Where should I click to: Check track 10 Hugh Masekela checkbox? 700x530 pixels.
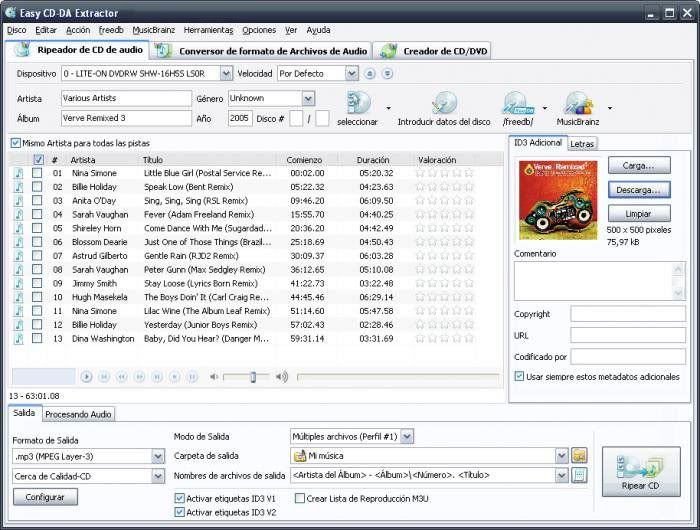point(37,297)
